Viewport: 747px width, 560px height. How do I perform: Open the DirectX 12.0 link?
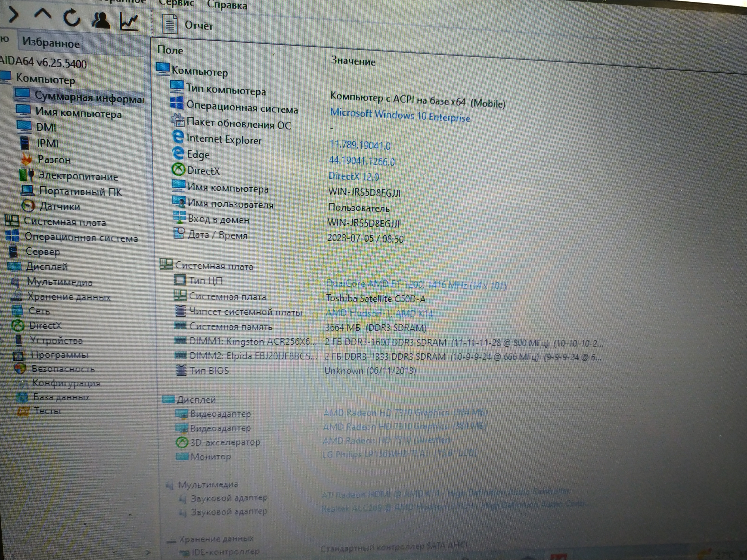pos(354,176)
